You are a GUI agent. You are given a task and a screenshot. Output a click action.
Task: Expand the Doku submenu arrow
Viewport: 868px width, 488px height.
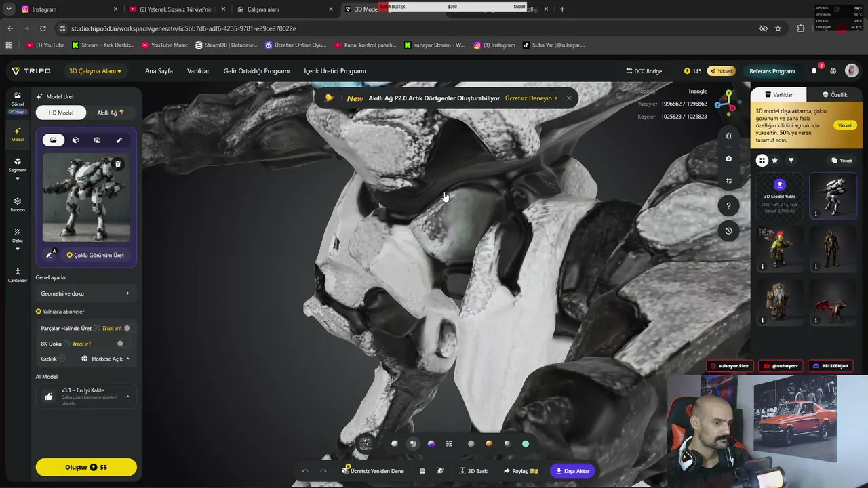pyautogui.click(x=18, y=249)
